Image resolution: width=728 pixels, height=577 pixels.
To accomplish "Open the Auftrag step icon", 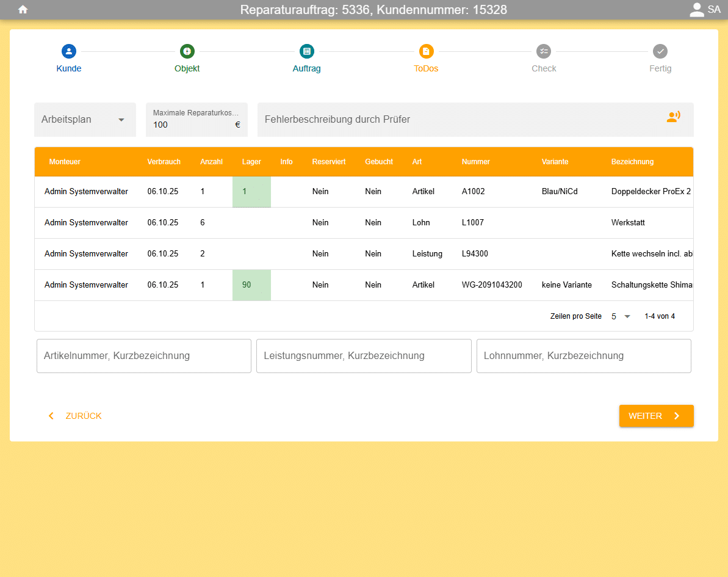I will (x=306, y=51).
